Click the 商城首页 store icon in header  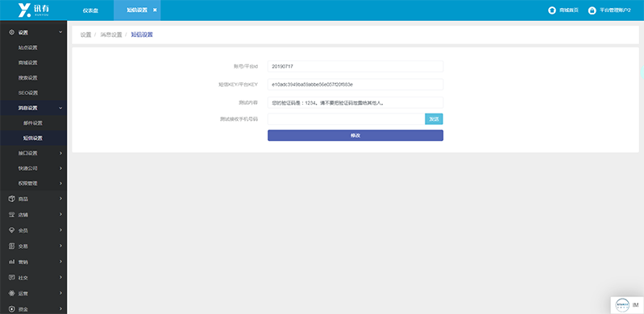coord(552,10)
